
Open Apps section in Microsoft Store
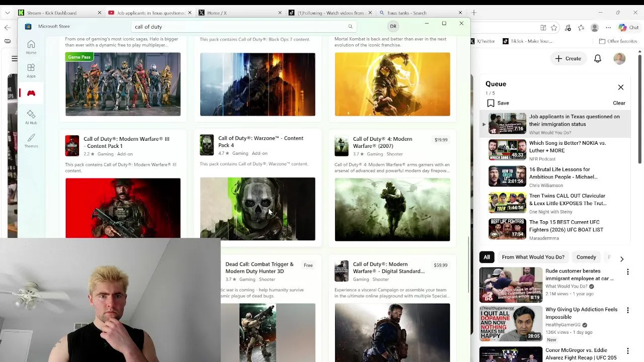pos(31,70)
